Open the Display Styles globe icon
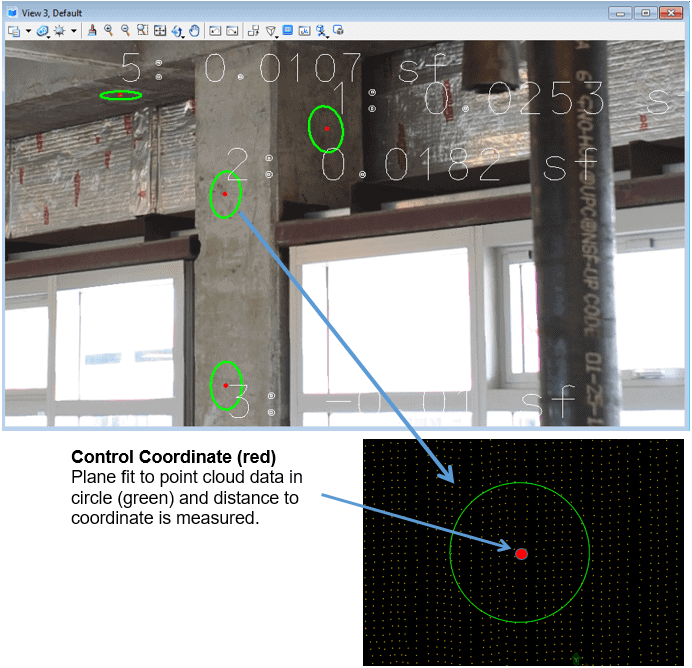Screen dimensions: 692x668 42,31
